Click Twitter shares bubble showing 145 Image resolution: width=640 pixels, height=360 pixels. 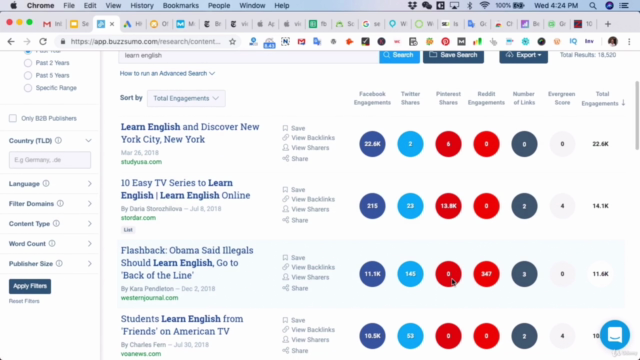(x=410, y=274)
